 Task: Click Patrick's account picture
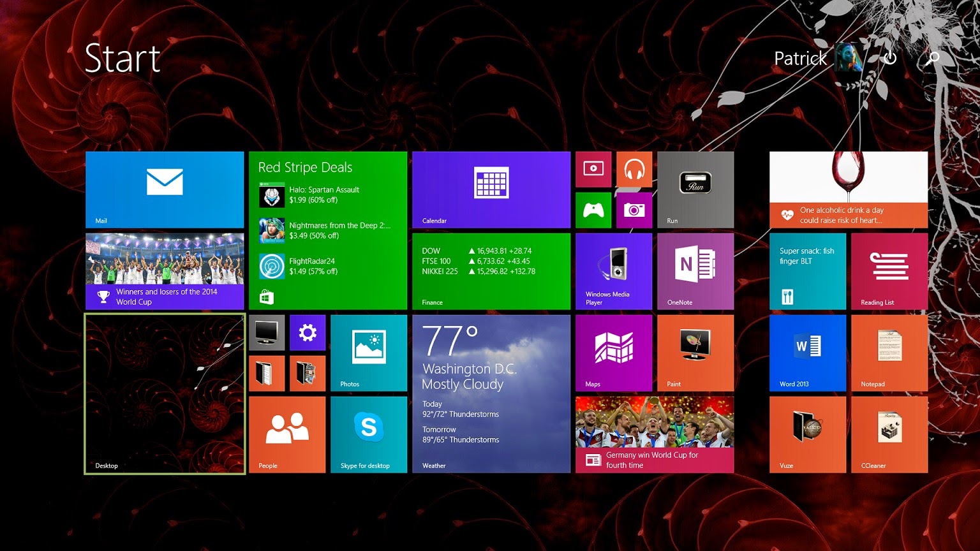click(x=849, y=58)
